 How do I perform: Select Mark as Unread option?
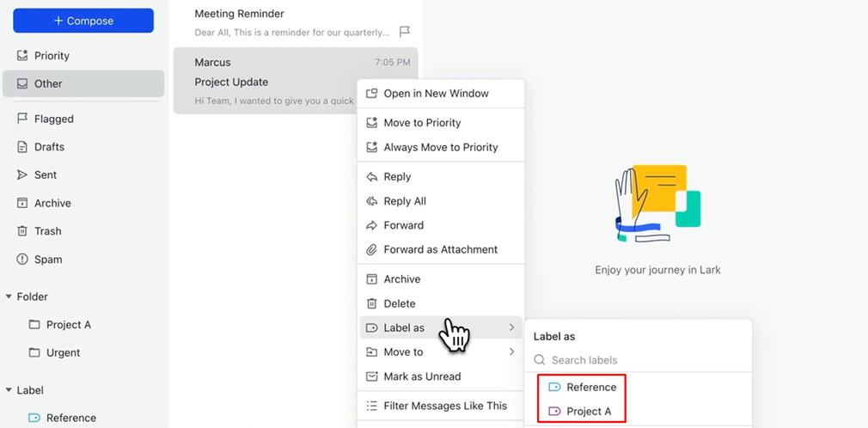(x=421, y=376)
